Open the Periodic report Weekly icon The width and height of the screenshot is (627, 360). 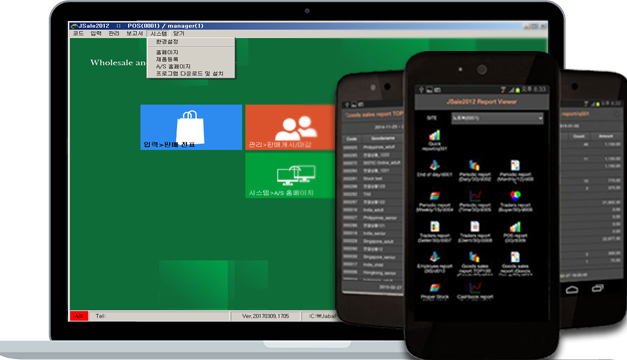(x=435, y=201)
